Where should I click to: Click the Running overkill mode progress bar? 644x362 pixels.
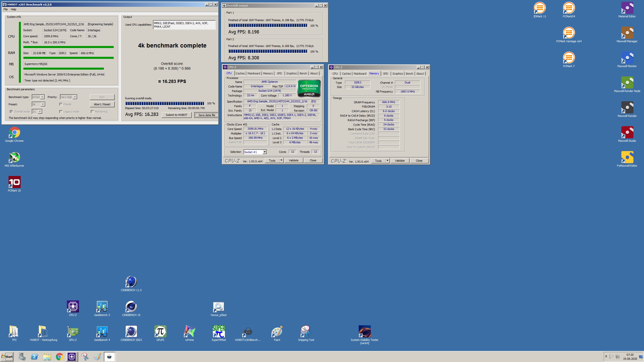pos(165,103)
